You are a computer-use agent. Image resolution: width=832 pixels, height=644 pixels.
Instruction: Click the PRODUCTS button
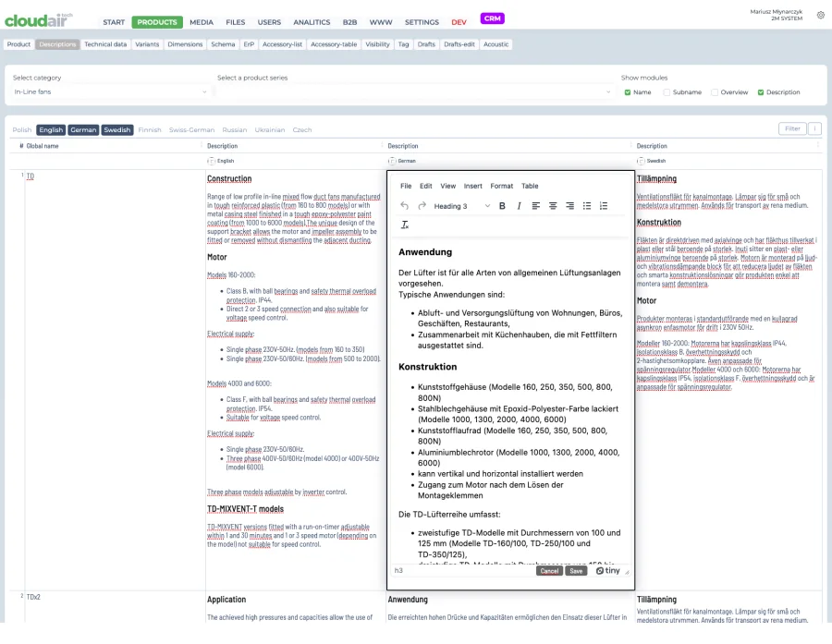click(x=157, y=22)
